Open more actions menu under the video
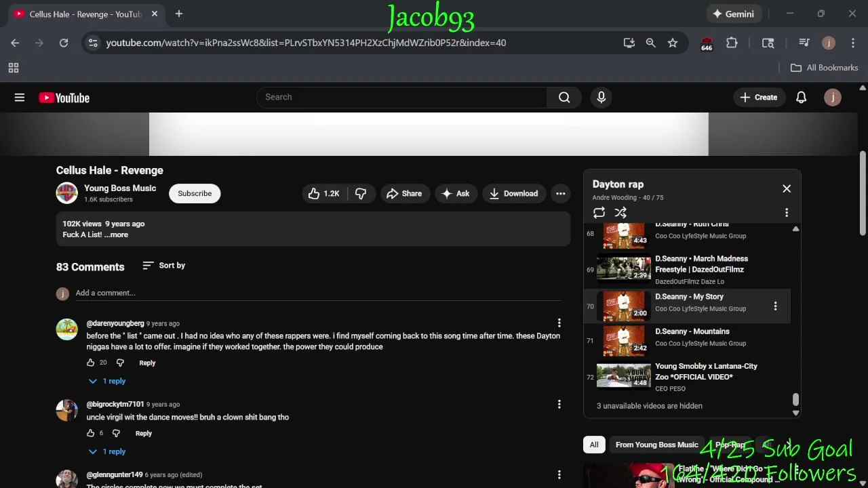 pos(561,193)
